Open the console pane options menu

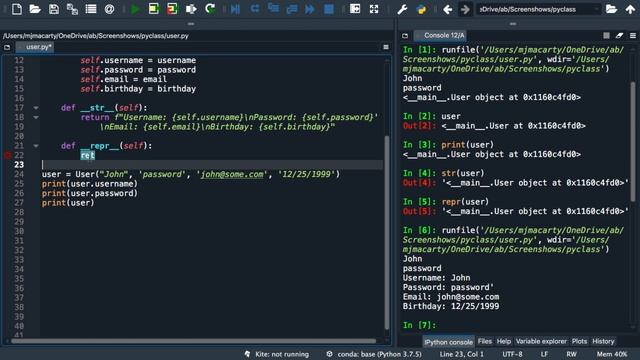(x=633, y=36)
